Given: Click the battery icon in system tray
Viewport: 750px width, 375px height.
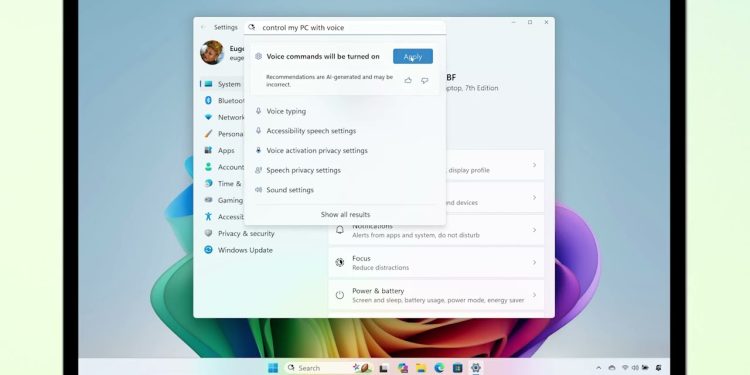Looking at the screenshot, I should tap(645, 368).
